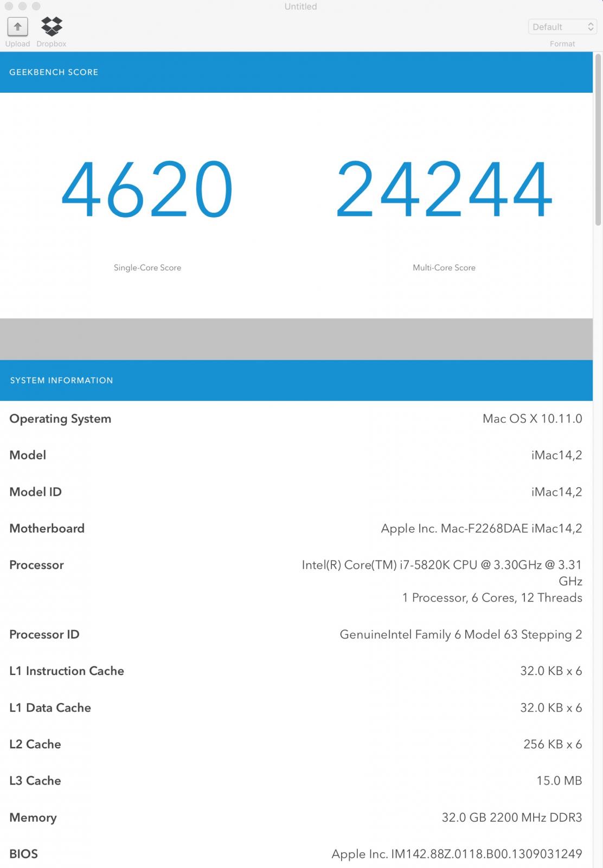603x868 pixels.
Task: Select the single-core score 4620
Action: [x=147, y=189]
